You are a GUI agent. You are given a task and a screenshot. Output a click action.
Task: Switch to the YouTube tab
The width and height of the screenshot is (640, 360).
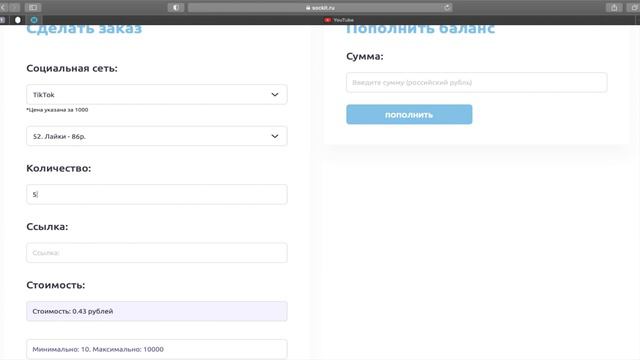[339, 20]
